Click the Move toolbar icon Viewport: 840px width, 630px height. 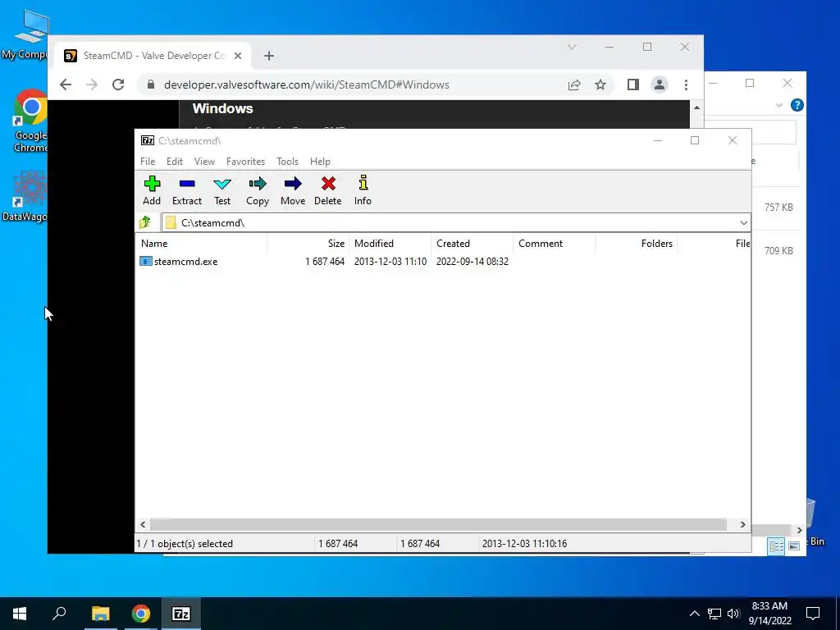293,190
